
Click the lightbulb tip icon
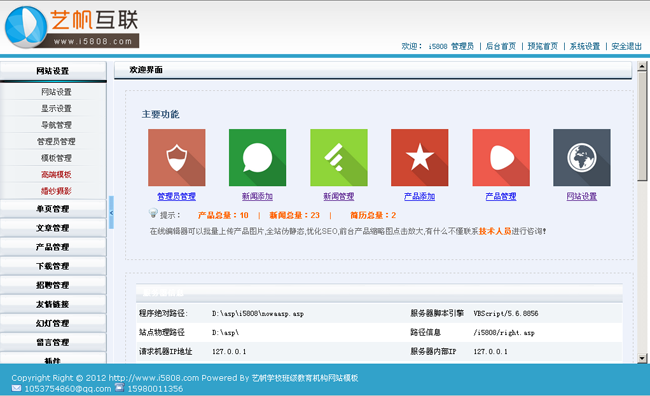[153, 213]
